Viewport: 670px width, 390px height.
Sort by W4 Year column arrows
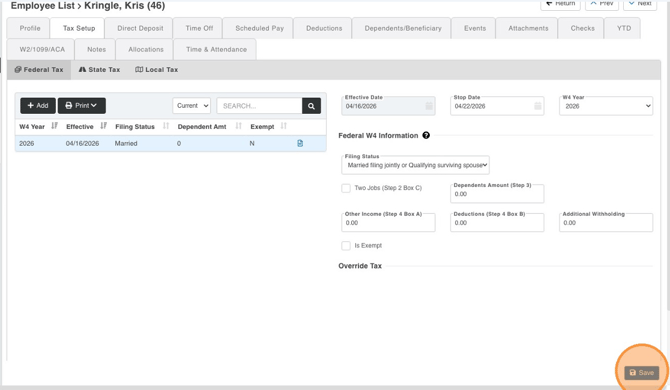(54, 126)
